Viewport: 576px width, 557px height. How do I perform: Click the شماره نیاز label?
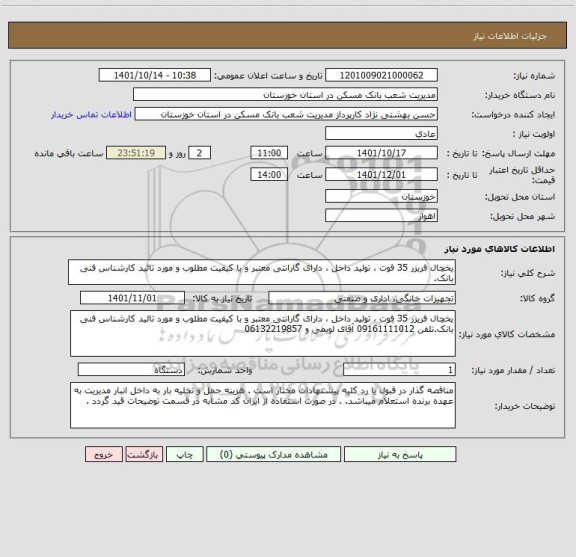534,76
